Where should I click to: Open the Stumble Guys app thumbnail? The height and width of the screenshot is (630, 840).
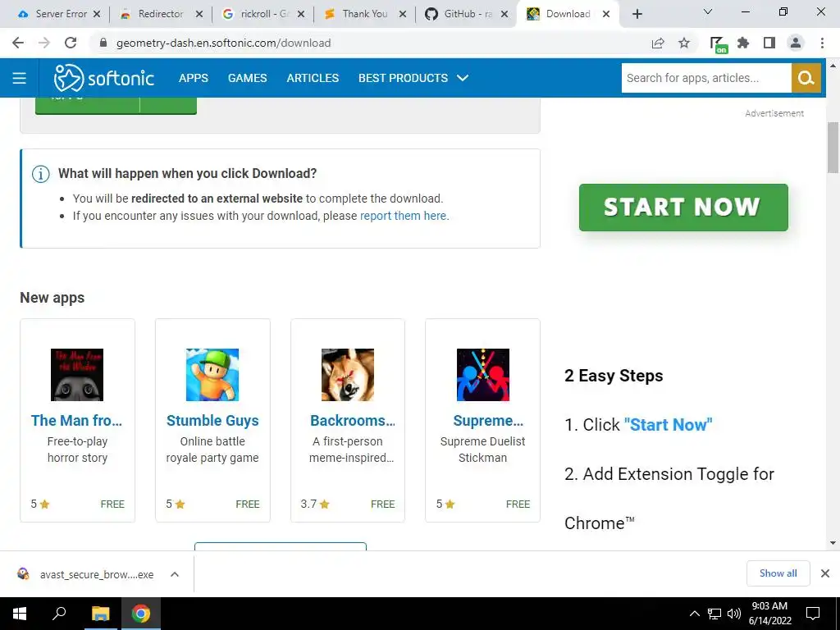[x=212, y=374]
